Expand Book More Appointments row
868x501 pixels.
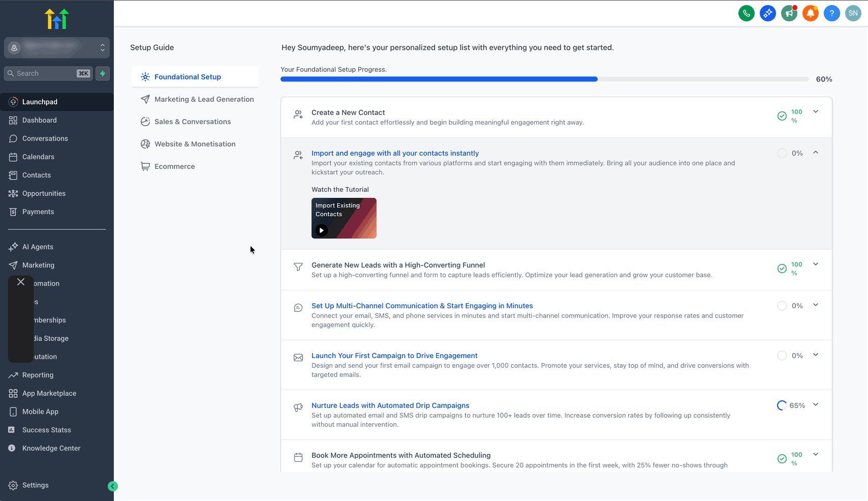[x=816, y=455]
